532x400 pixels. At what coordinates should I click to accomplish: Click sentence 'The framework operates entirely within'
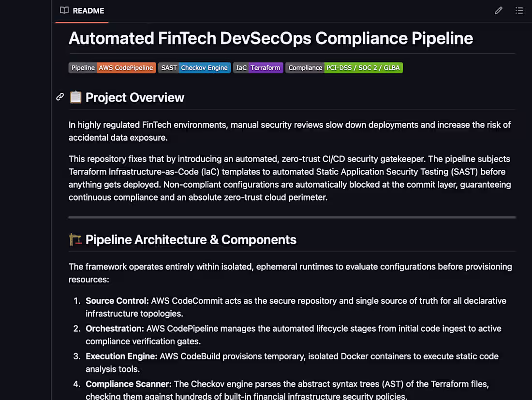pyautogui.click(x=290, y=273)
